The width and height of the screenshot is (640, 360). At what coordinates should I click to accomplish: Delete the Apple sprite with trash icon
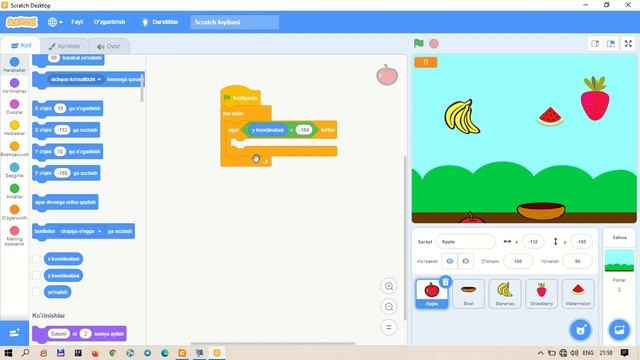pyautogui.click(x=446, y=282)
